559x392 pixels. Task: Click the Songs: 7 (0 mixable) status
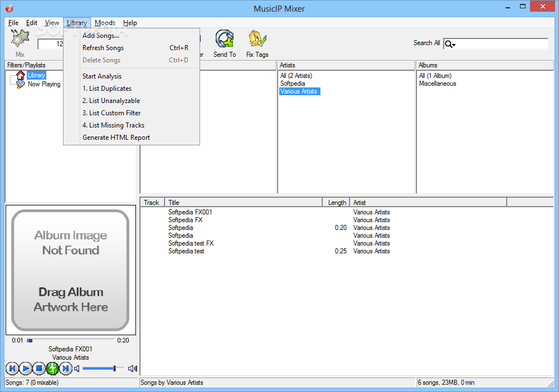(32, 383)
